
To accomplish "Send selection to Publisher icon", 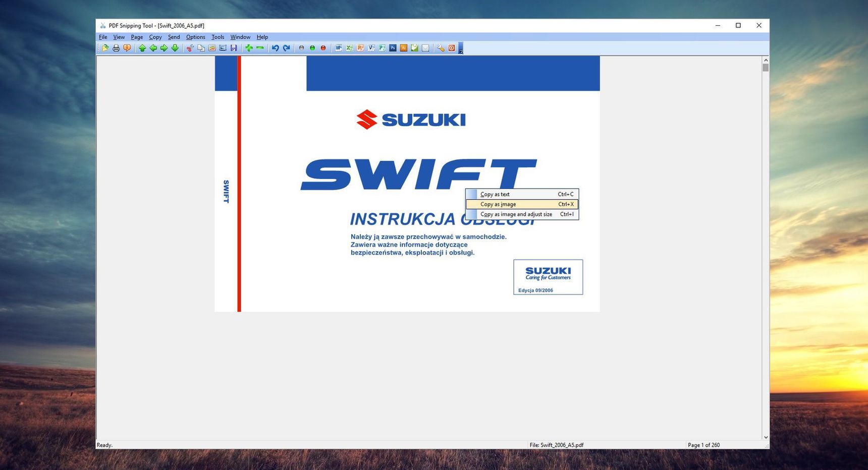I will [382, 48].
